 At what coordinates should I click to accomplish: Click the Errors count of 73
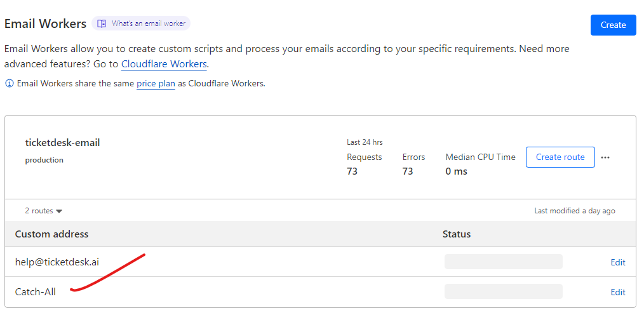click(408, 171)
